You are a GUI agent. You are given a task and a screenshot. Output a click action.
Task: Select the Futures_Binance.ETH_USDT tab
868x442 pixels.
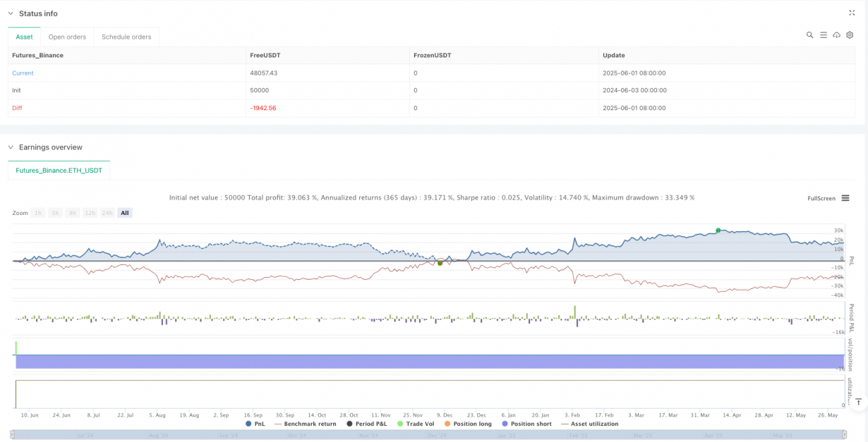pos(59,170)
